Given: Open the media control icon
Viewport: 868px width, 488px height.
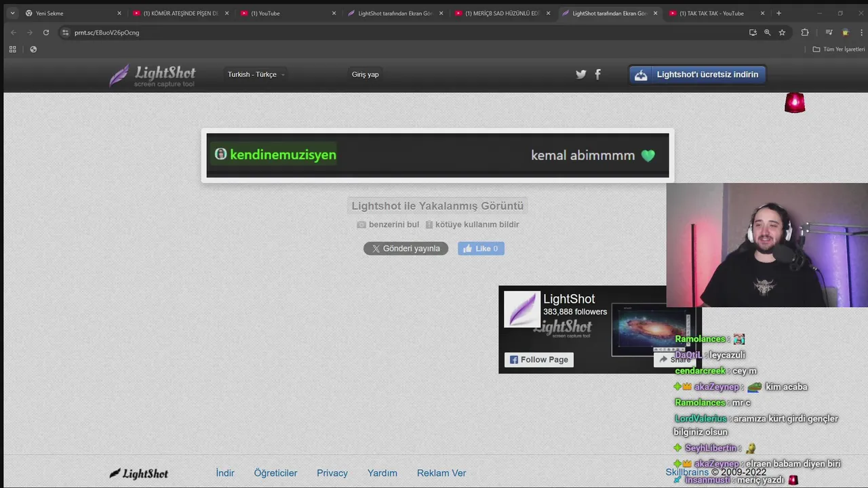Looking at the screenshot, I should [829, 33].
